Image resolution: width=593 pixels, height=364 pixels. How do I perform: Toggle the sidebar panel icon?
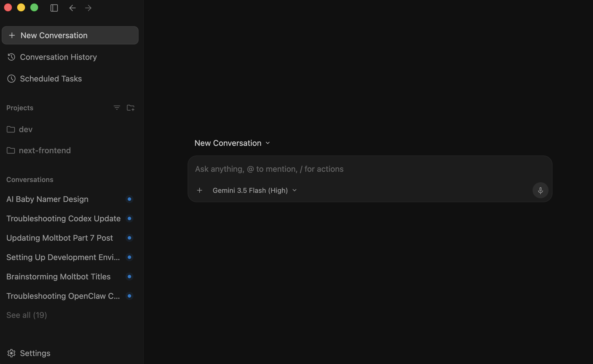coord(54,8)
